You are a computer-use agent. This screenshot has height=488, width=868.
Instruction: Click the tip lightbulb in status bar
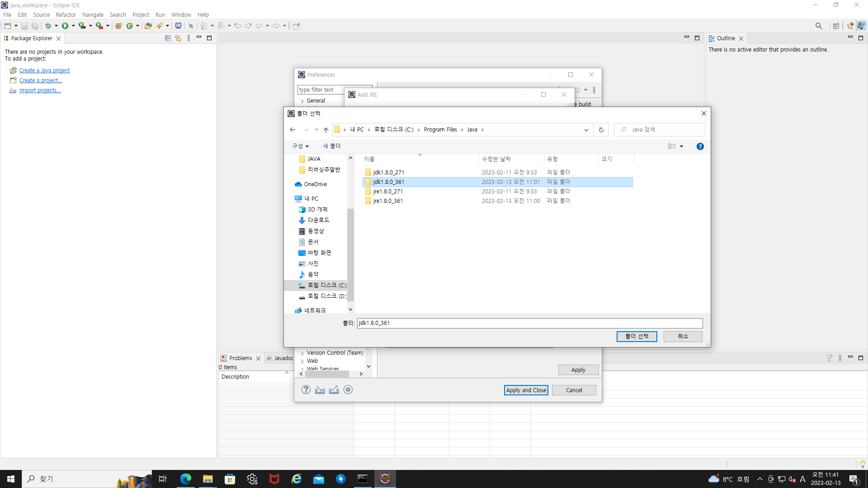[863, 464]
